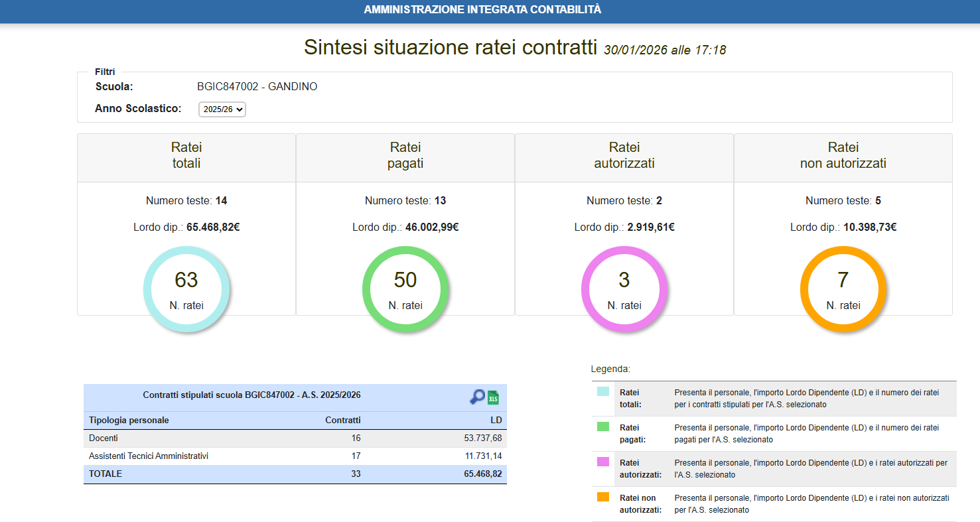
Task: Click the green legend color swatch
Action: [x=603, y=426]
